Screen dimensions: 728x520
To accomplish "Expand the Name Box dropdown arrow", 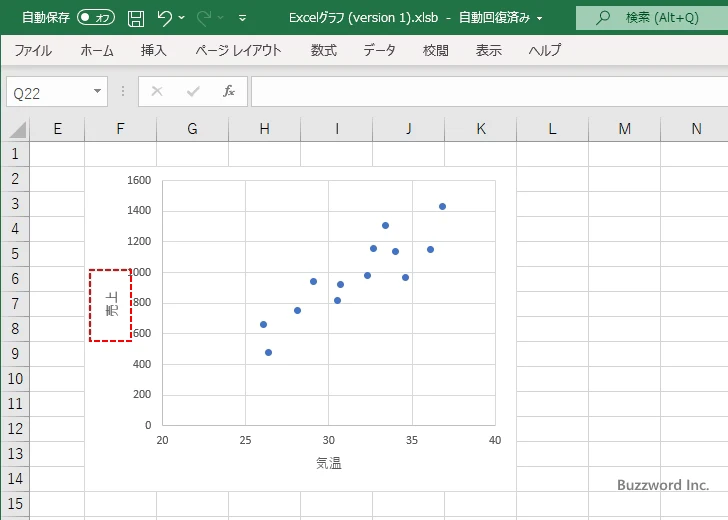I will click(x=97, y=91).
